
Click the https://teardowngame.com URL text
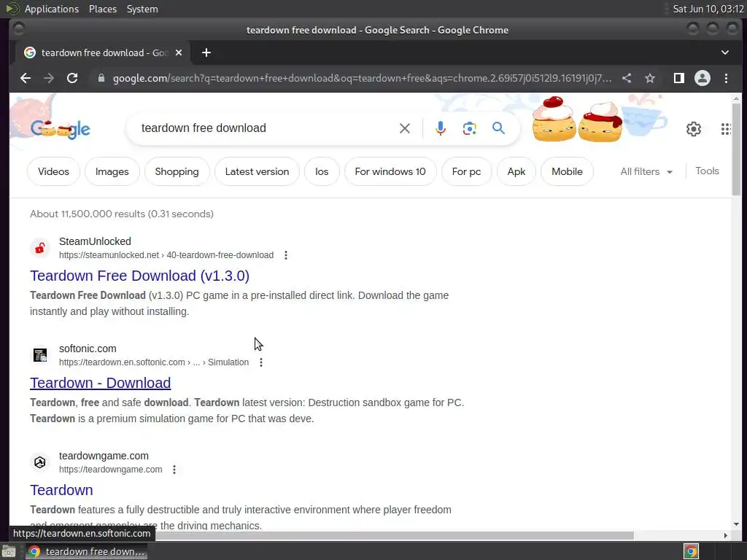pyautogui.click(x=111, y=470)
